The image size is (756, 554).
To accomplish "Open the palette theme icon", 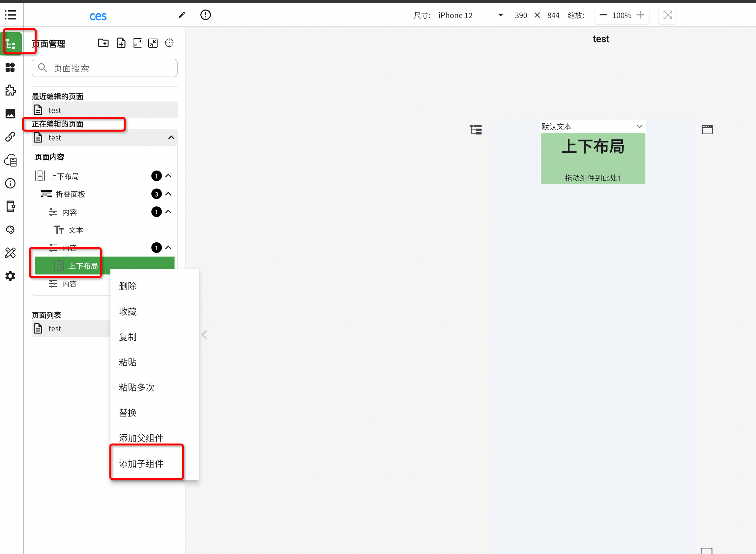I will tap(11, 230).
